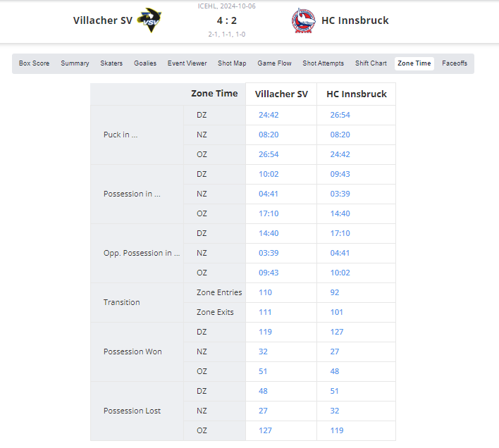Open the Box Score tab
Image resolution: width=499 pixels, height=448 pixels.
click(34, 63)
